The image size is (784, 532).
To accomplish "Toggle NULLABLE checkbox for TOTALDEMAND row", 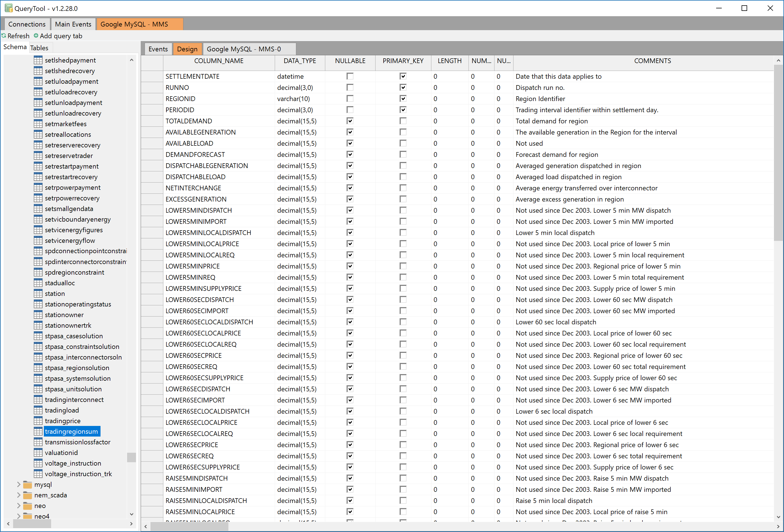I will tap(350, 121).
